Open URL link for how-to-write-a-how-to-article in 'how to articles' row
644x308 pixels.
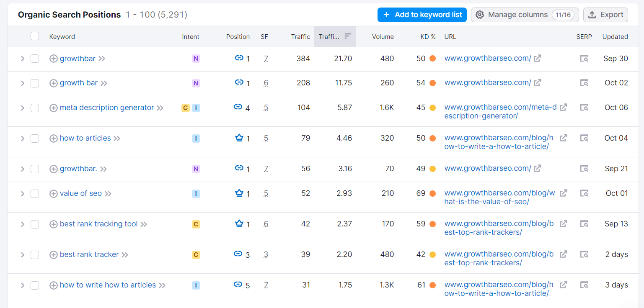499,142
